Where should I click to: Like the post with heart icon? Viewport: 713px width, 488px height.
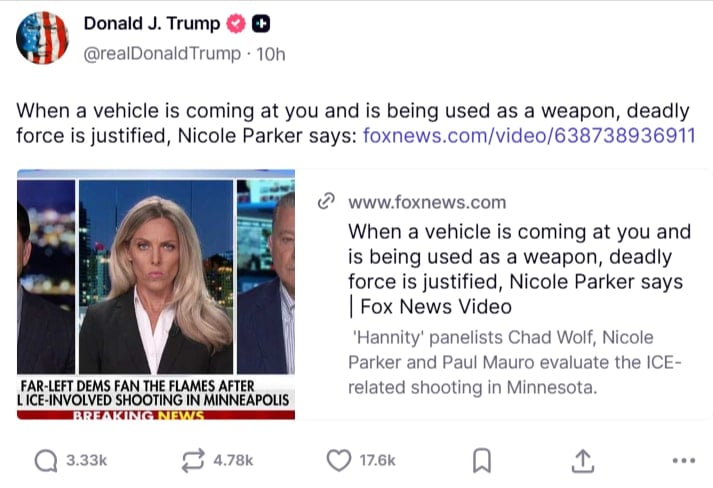(x=339, y=460)
